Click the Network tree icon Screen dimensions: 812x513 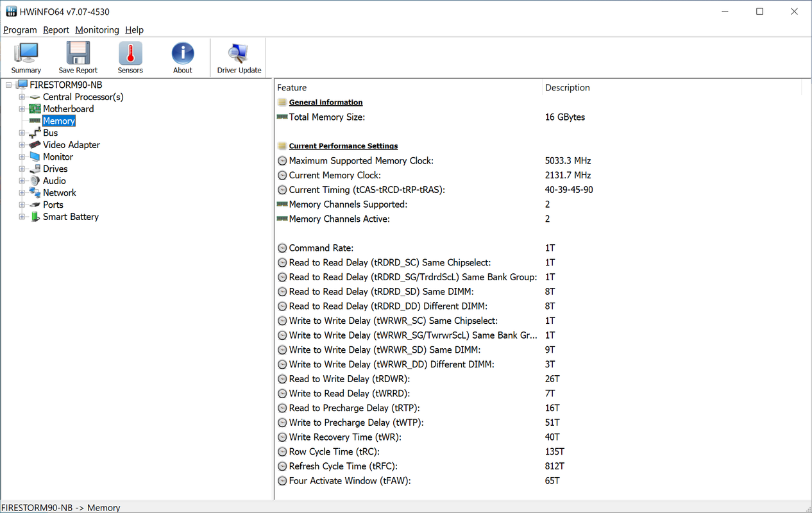[x=35, y=192]
